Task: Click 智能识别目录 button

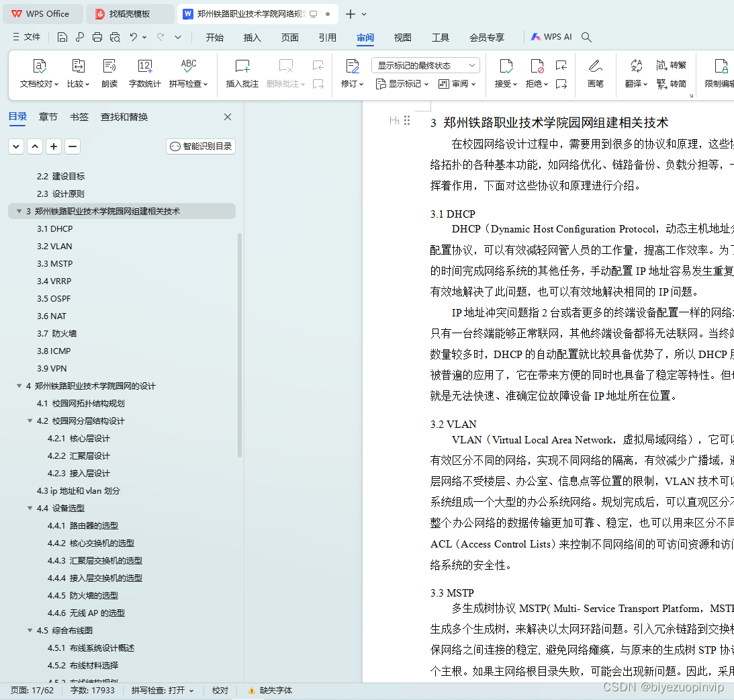Action: coord(201,146)
